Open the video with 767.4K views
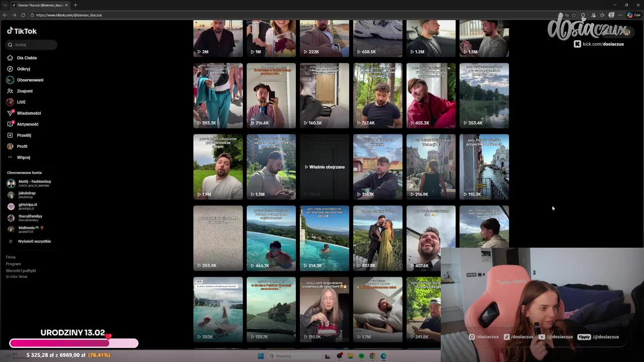 coord(378,96)
